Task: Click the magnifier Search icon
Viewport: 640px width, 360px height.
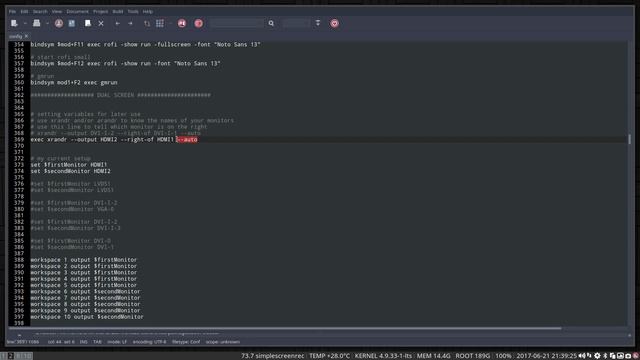Action: (x=271, y=23)
